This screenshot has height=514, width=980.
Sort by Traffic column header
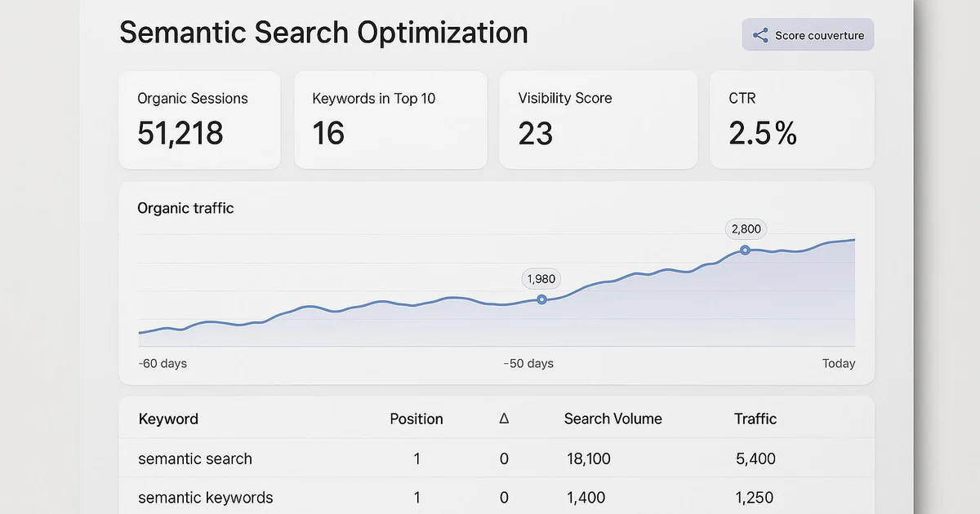click(755, 419)
